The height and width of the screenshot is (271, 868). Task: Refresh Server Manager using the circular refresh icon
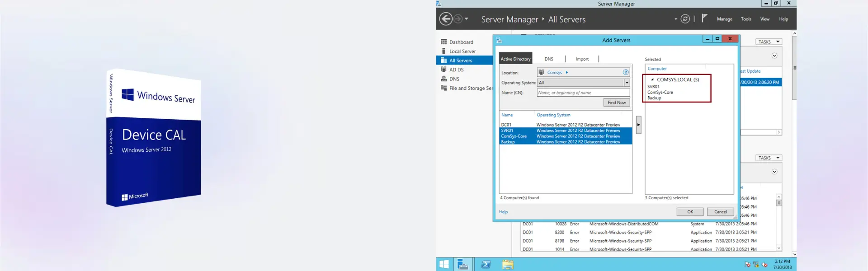coord(685,19)
